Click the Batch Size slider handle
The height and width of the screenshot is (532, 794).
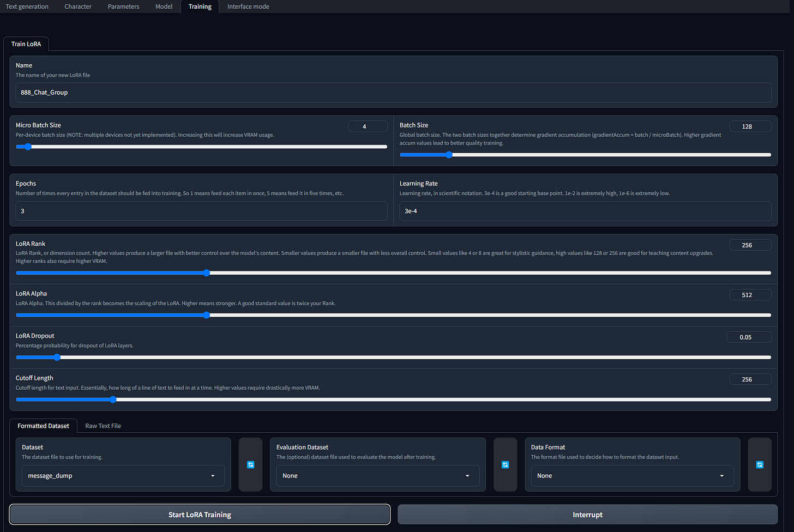pyautogui.click(x=449, y=155)
